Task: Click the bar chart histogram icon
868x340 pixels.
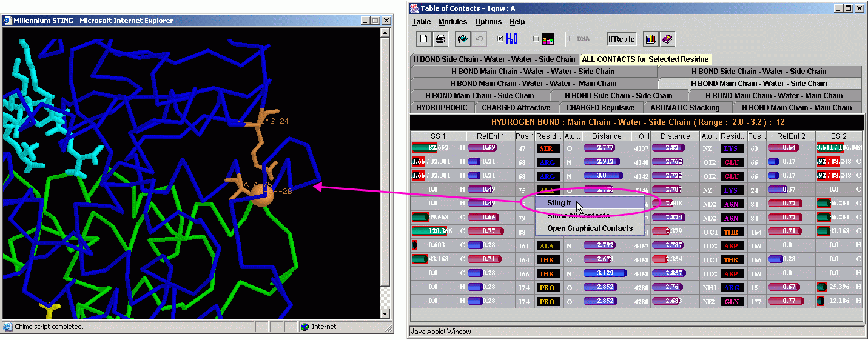Action: coord(651,39)
